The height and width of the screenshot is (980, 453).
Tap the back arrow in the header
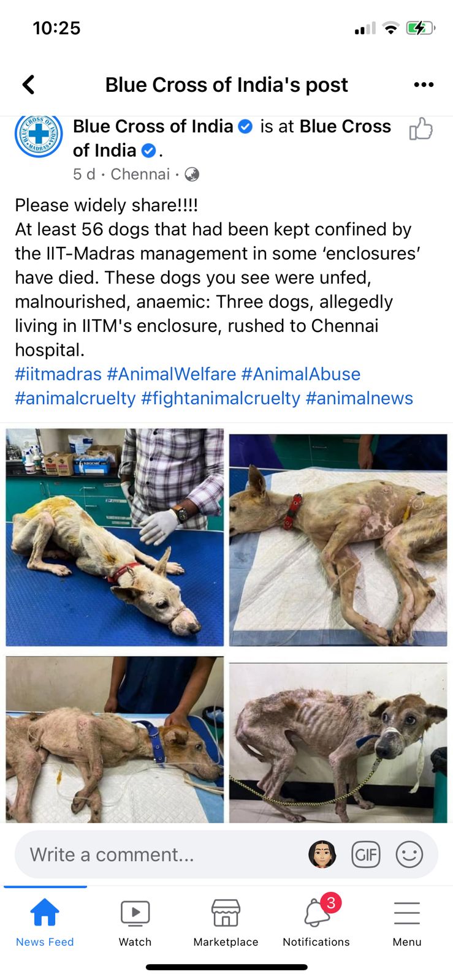click(28, 85)
